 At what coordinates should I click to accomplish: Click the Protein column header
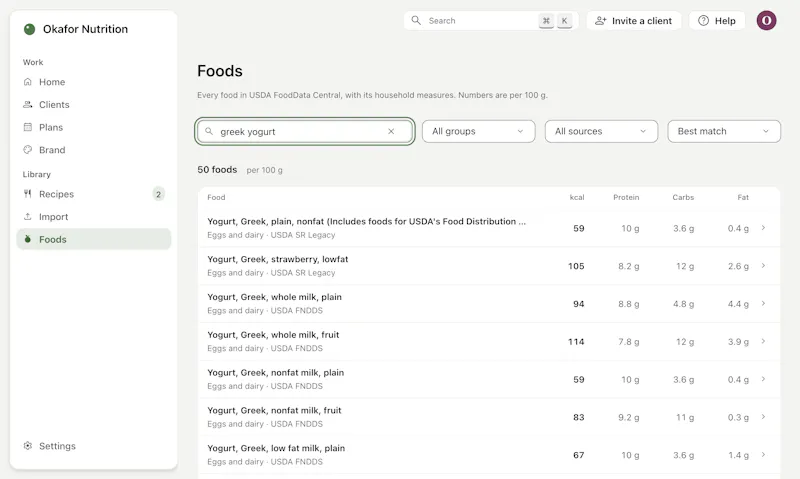(x=626, y=197)
